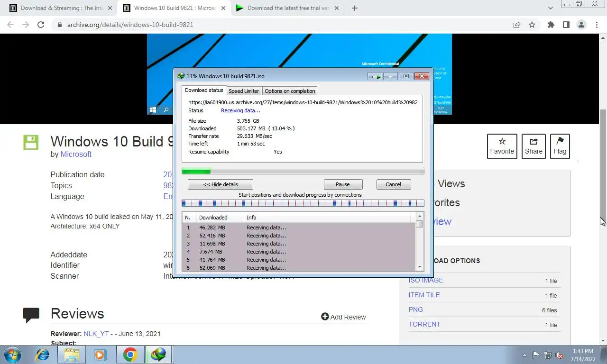
Task: Click the Reviews speech bubble icon
Action: [x=31, y=315]
